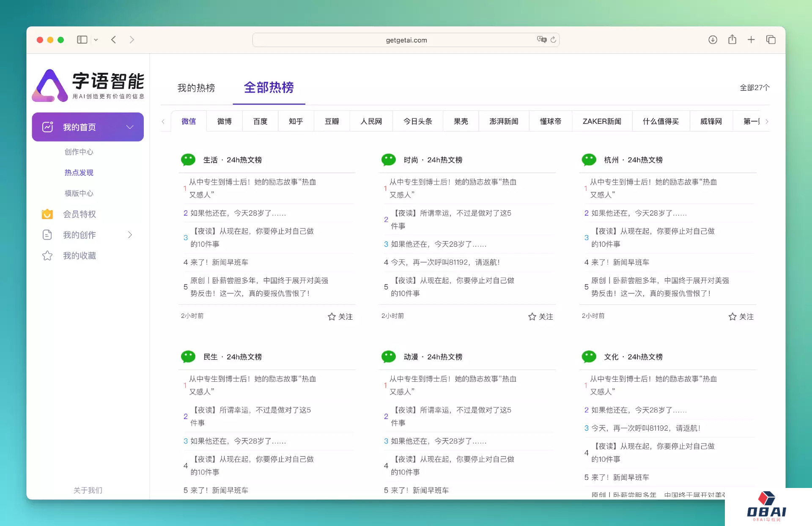Click the share icon in toolbar

click(x=732, y=40)
